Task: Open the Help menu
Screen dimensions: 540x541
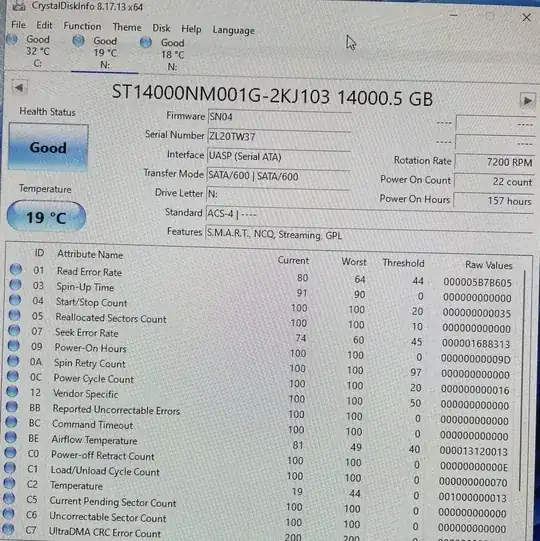Action: coord(191,29)
